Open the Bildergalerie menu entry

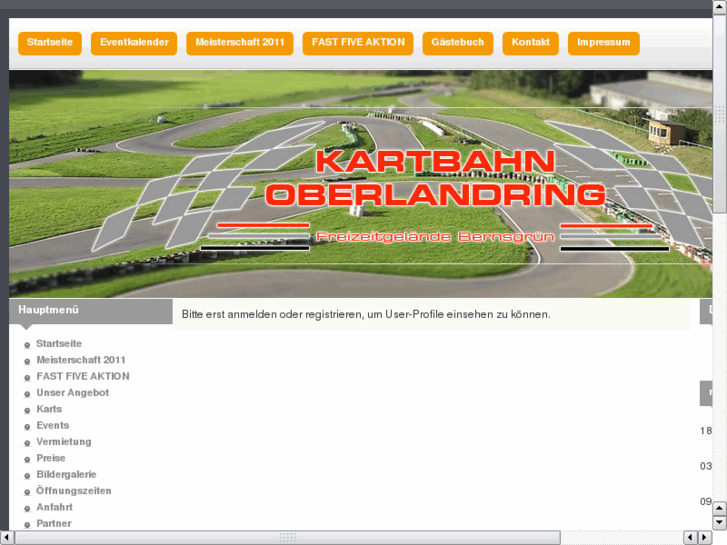click(66, 474)
